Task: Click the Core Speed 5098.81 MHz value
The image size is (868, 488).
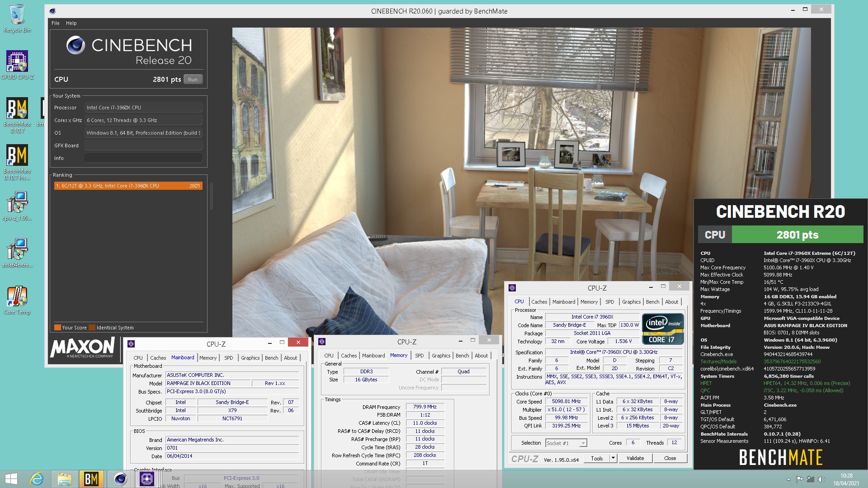Action: [566, 401]
